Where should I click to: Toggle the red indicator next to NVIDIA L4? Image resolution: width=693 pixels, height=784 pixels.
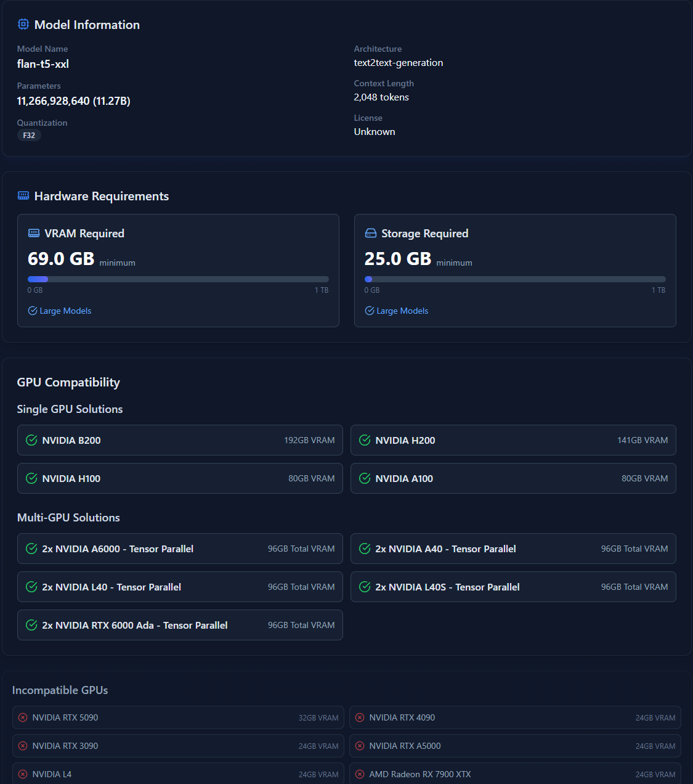(23, 774)
